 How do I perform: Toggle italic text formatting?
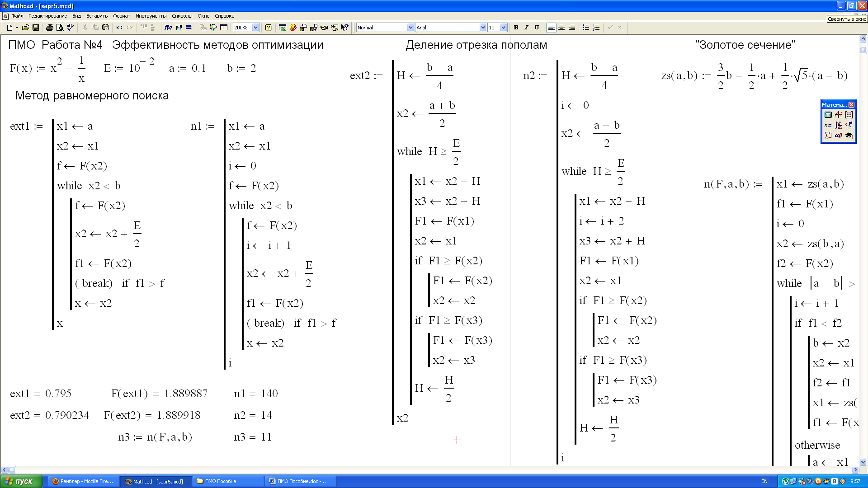coord(527,28)
